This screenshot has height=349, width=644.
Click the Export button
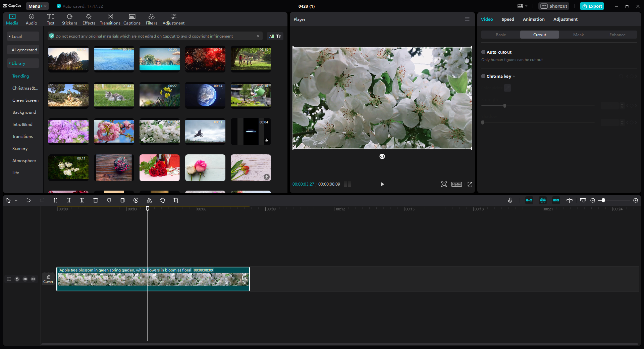pos(592,6)
